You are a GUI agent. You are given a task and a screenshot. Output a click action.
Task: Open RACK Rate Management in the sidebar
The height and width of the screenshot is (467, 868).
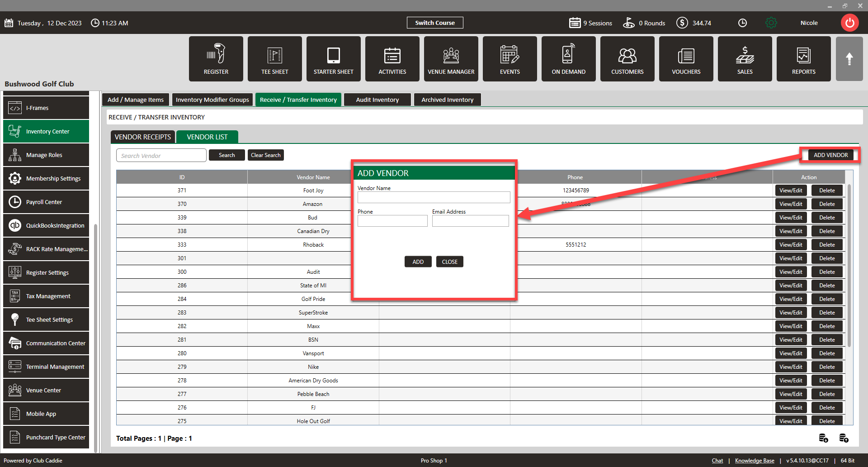[x=46, y=249]
